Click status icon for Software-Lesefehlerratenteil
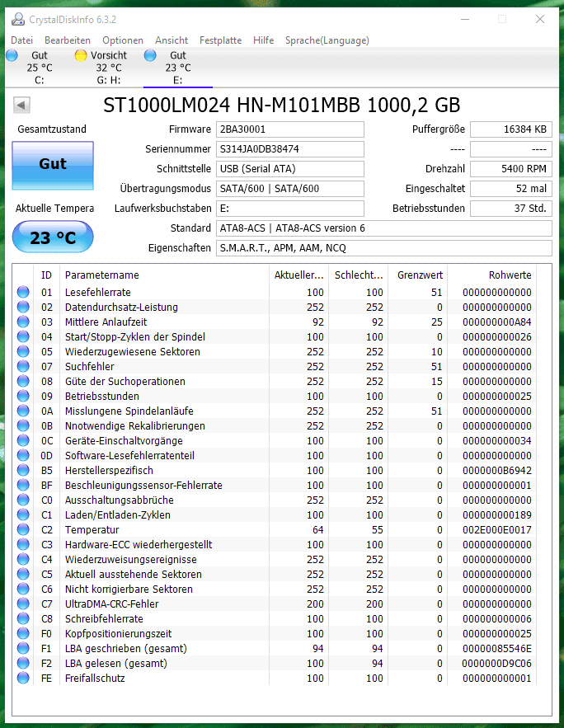The width and height of the screenshot is (564, 728). pos(23,455)
